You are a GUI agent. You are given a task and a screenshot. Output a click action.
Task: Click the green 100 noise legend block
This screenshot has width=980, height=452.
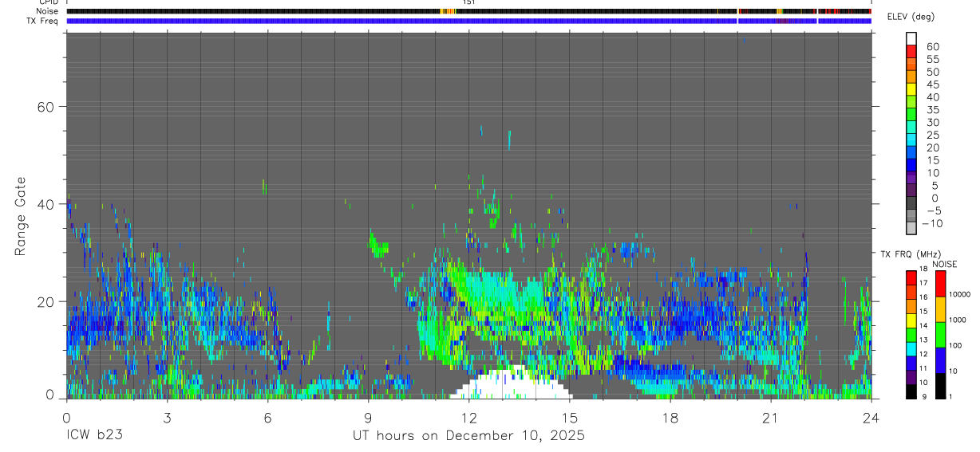940,335
